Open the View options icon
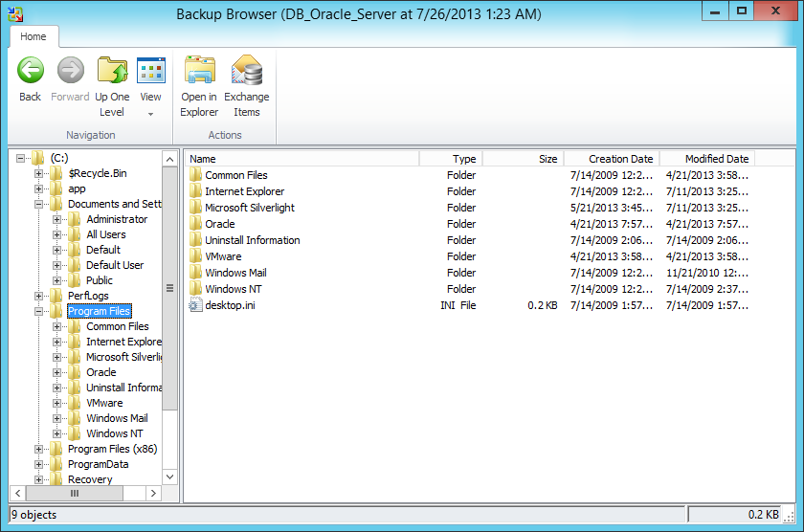Viewport: 804px width, 532px height. [150, 70]
